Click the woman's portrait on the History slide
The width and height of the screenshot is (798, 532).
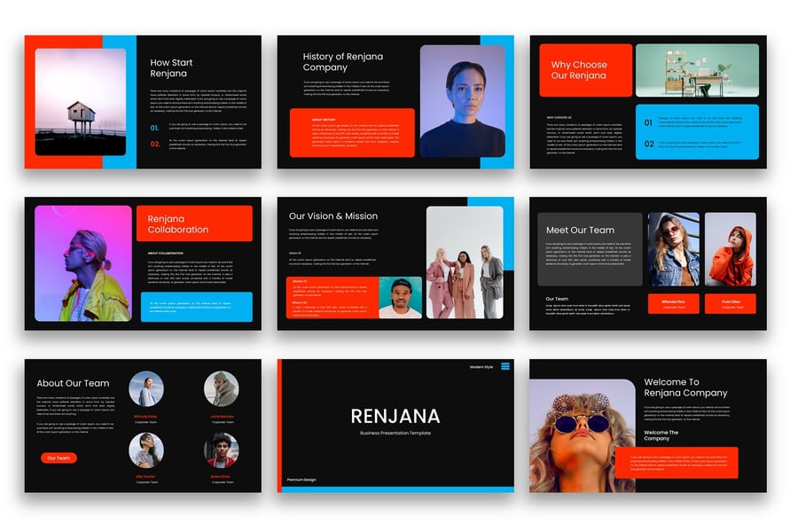461,101
